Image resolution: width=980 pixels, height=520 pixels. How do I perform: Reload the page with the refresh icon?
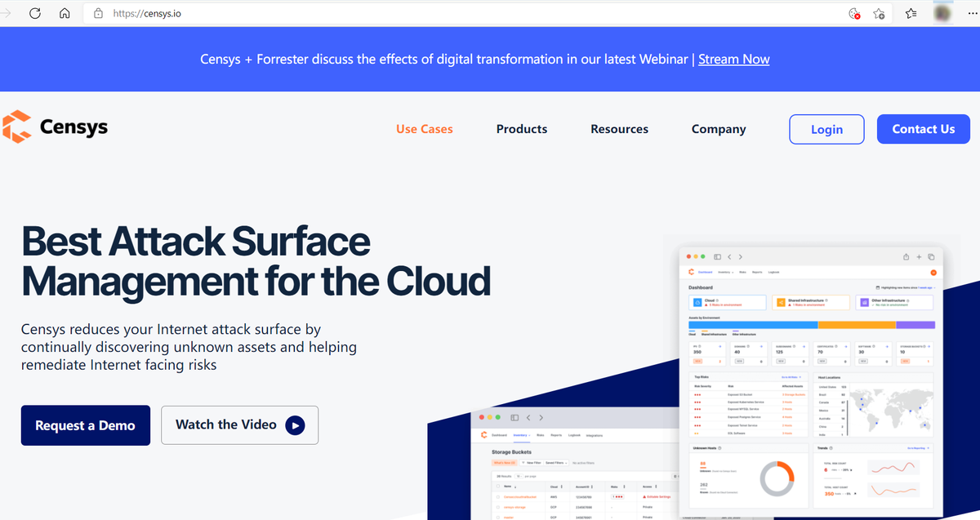click(35, 13)
